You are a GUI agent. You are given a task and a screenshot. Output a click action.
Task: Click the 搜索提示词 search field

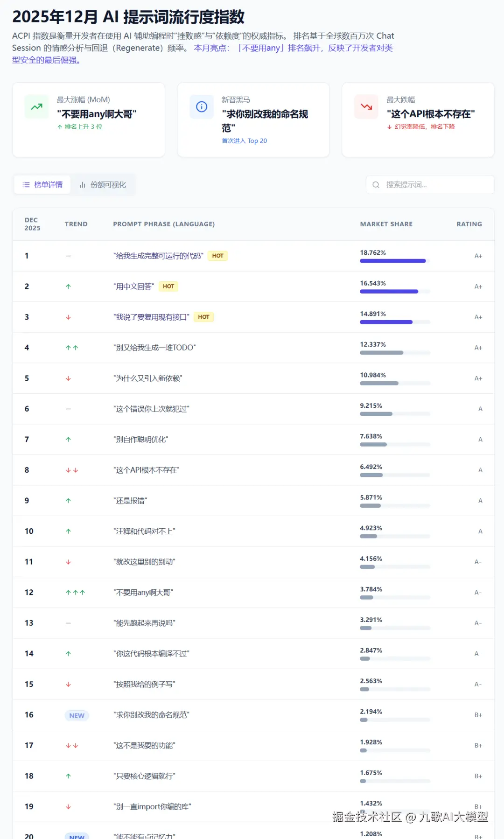click(x=436, y=185)
